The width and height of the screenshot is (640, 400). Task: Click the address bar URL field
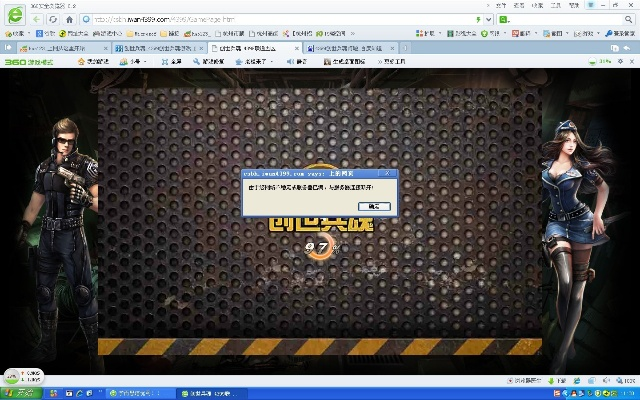tap(282, 19)
